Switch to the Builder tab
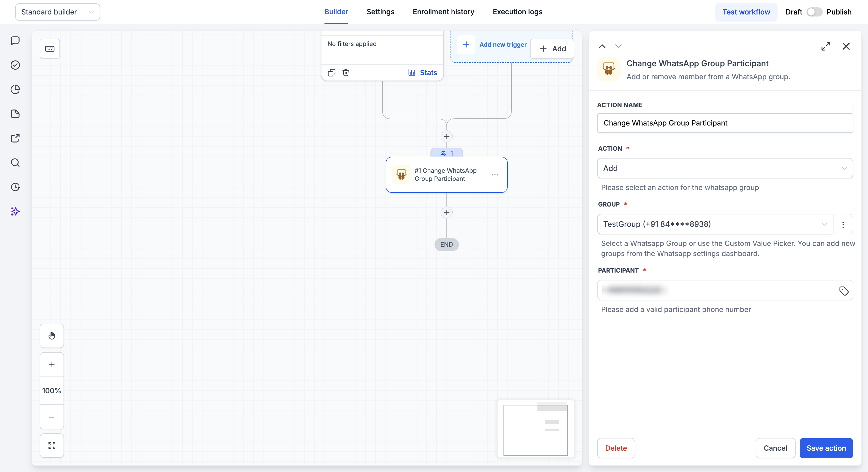Viewport: 868px width, 472px height. (336, 12)
